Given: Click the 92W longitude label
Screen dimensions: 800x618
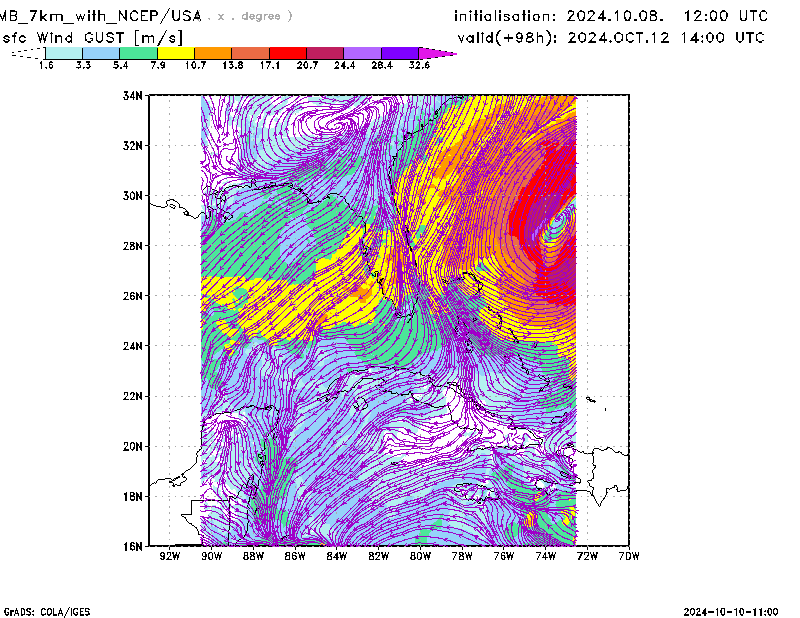Looking at the screenshot, I should coord(170,556).
